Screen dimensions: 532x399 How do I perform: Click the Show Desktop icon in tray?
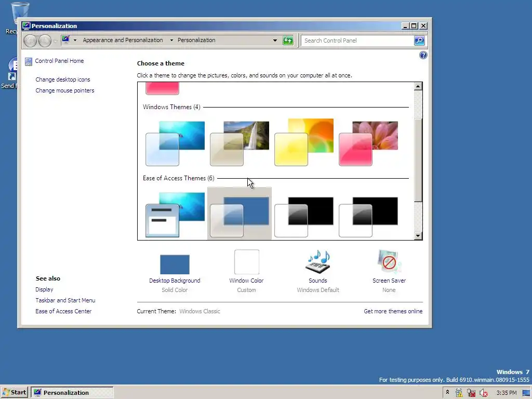[527, 393]
